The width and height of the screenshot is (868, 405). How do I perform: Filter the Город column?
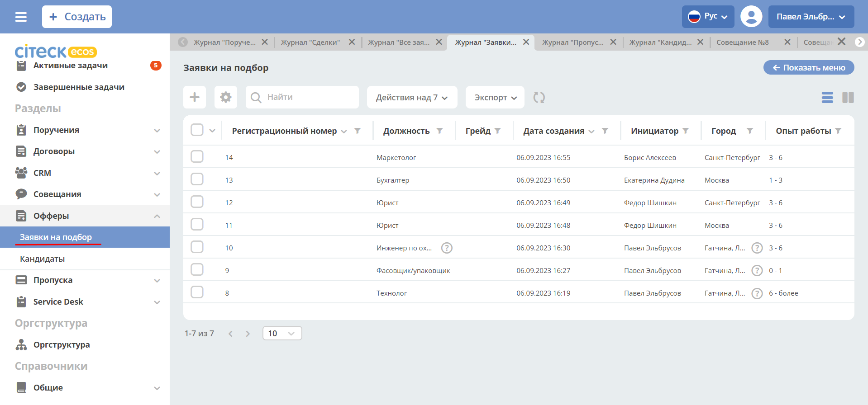coord(750,131)
